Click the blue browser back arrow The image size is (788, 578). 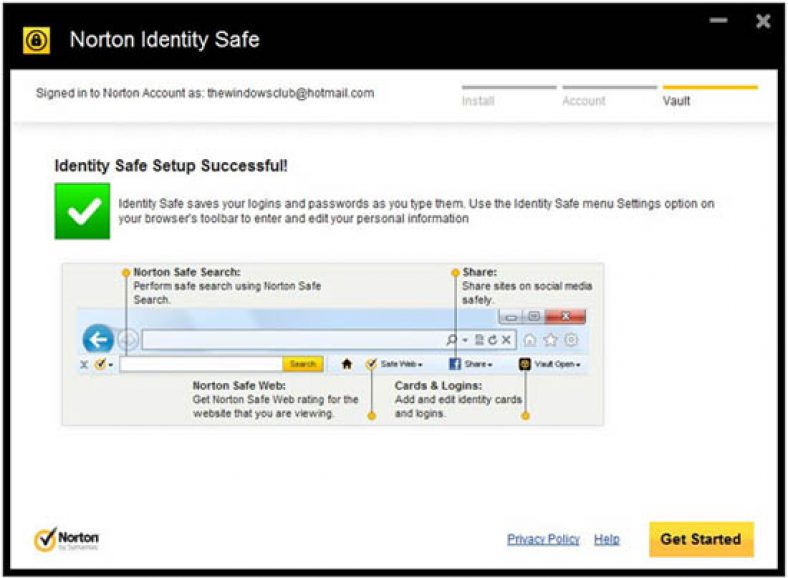point(98,339)
